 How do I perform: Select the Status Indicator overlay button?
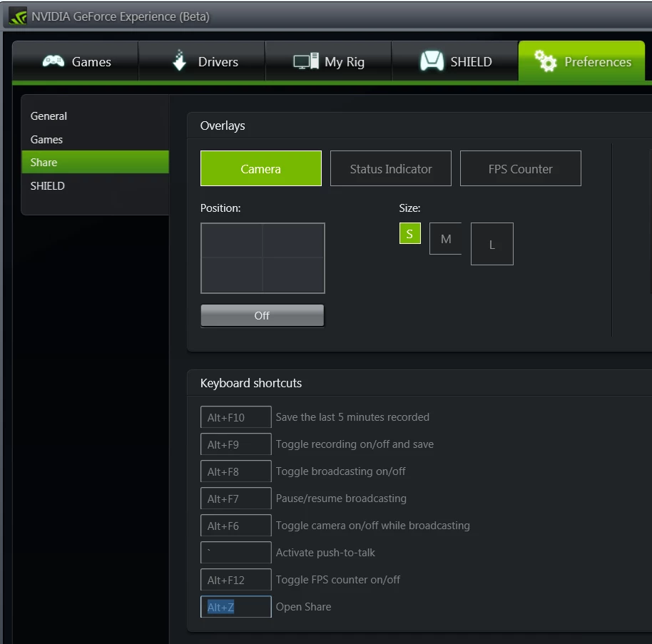point(390,168)
